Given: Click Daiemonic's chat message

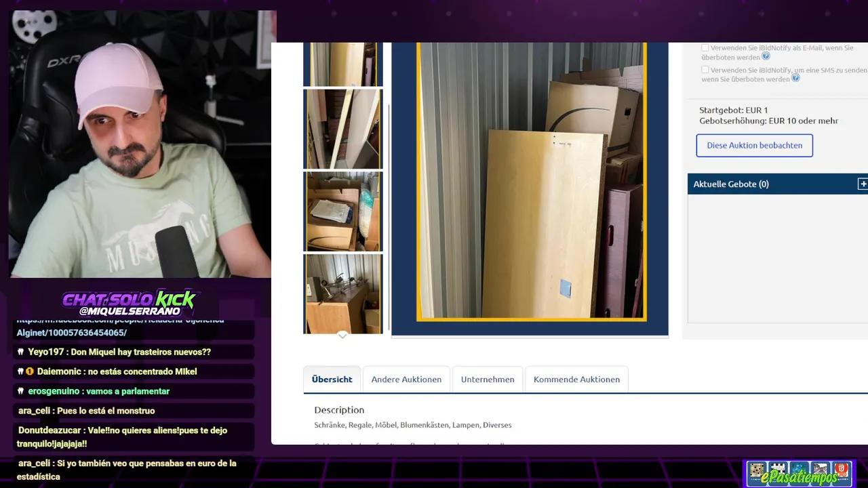Looking at the screenshot, I should [x=134, y=371].
